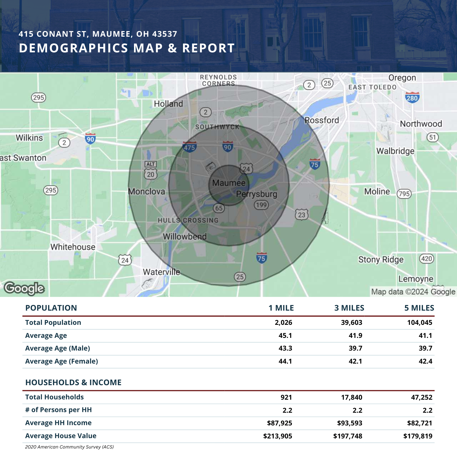Click the 1 MILE column header

[281, 308]
